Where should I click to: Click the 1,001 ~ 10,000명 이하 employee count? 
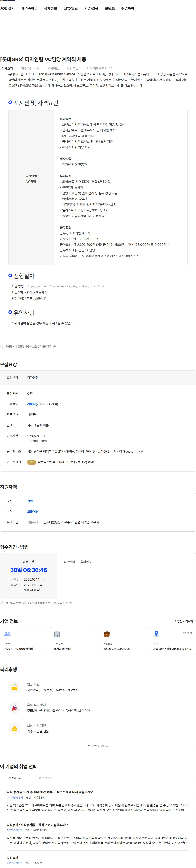(19, 649)
